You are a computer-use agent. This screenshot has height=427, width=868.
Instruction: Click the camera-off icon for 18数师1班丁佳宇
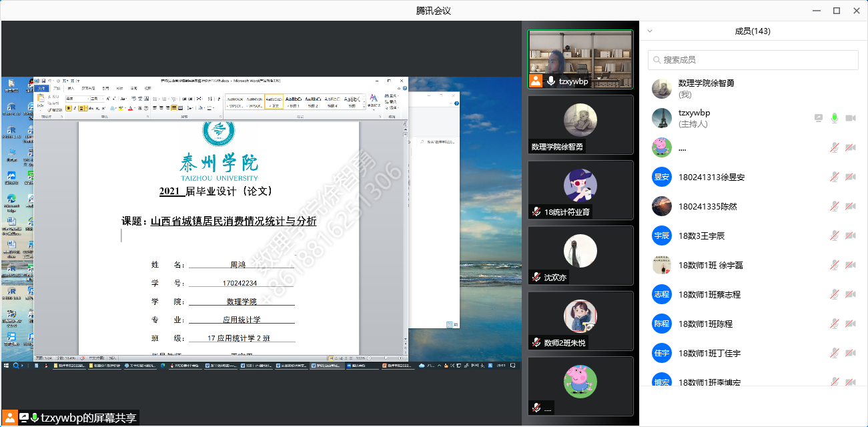click(x=850, y=353)
